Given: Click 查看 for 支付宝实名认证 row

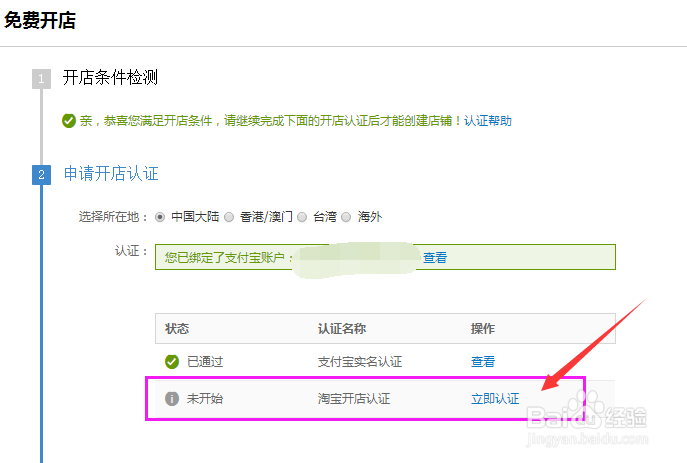Looking at the screenshot, I should tap(483, 362).
